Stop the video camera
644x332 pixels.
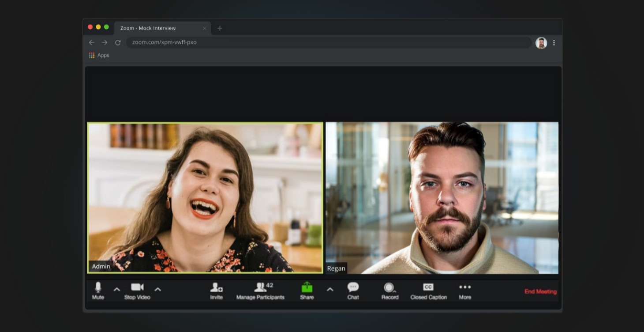point(137,291)
